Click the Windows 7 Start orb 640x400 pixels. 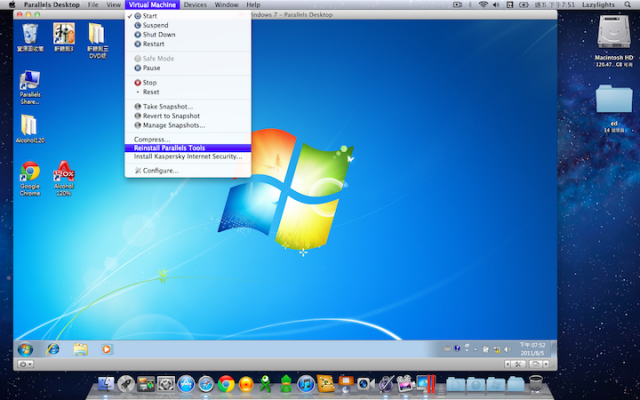click(25, 349)
